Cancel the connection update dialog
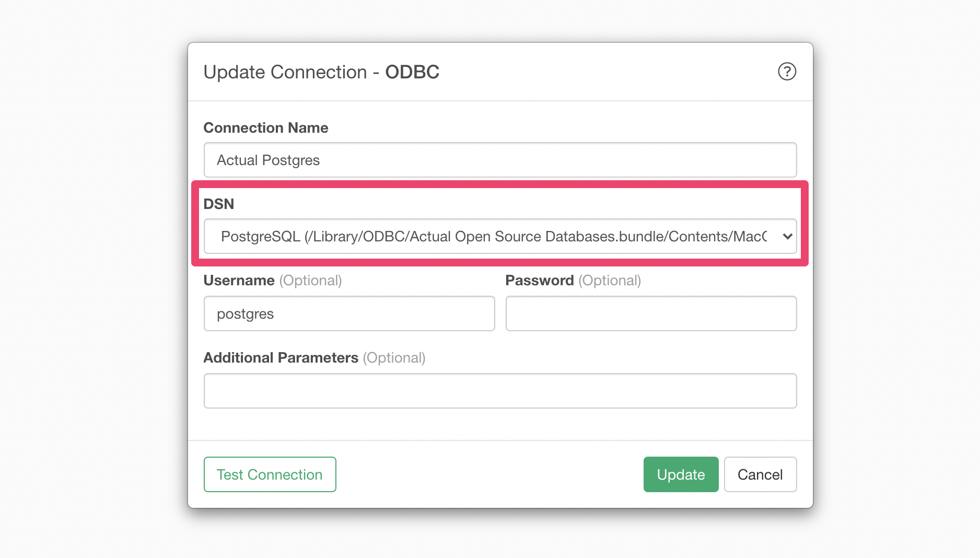Viewport: 980px width, 558px height. (x=760, y=474)
